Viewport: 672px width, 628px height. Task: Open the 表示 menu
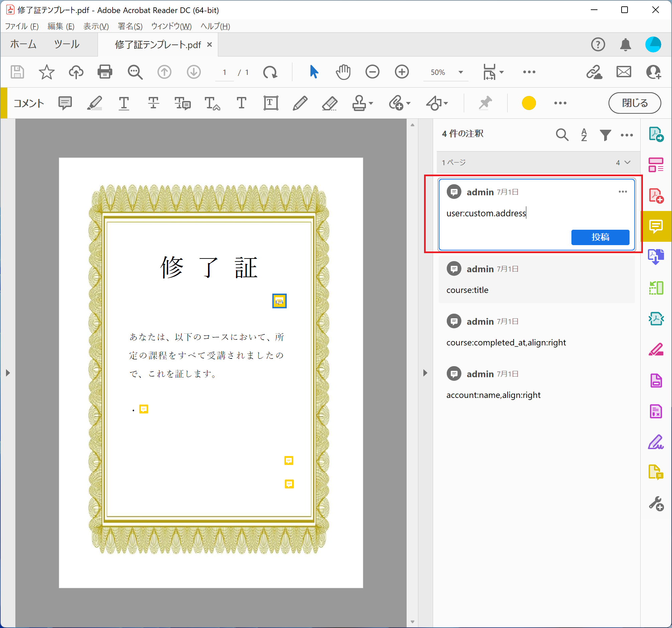click(x=96, y=26)
